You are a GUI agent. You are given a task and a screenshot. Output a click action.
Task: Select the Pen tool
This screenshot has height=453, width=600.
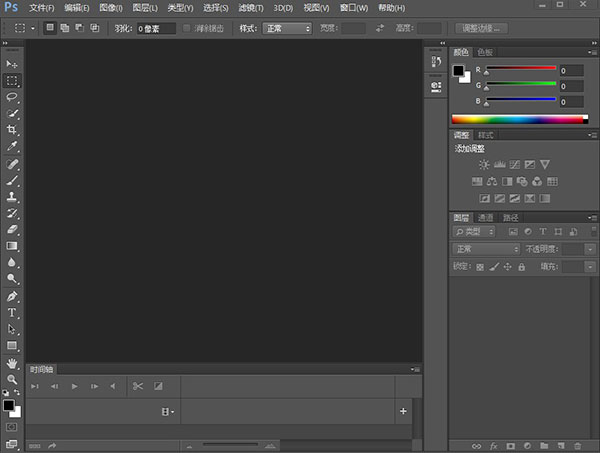[x=12, y=297]
